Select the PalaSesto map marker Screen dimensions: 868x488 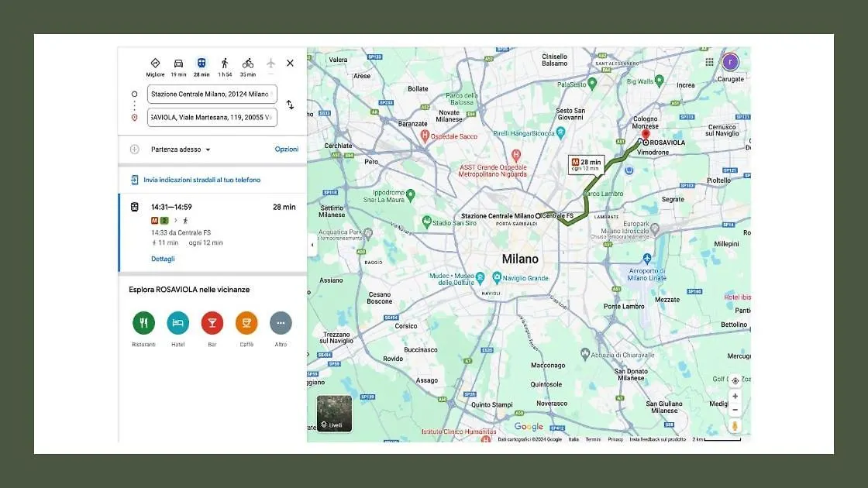592,84
